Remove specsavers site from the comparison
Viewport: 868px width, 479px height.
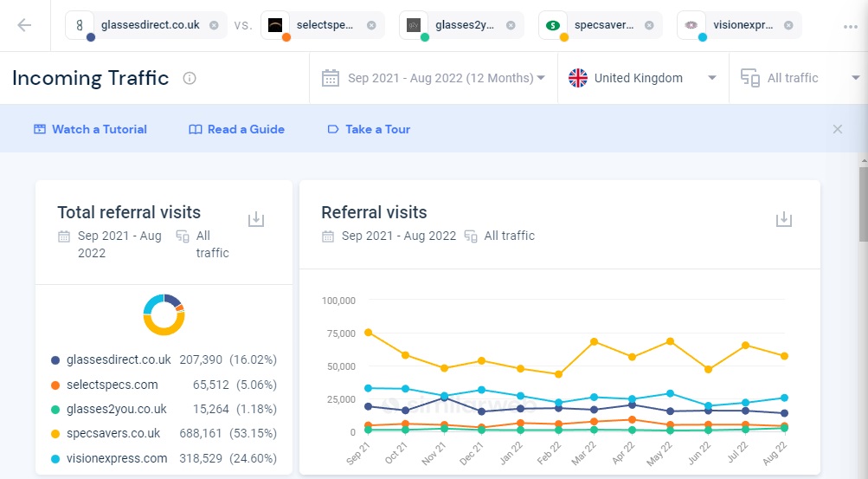click(x=649, y=25)
